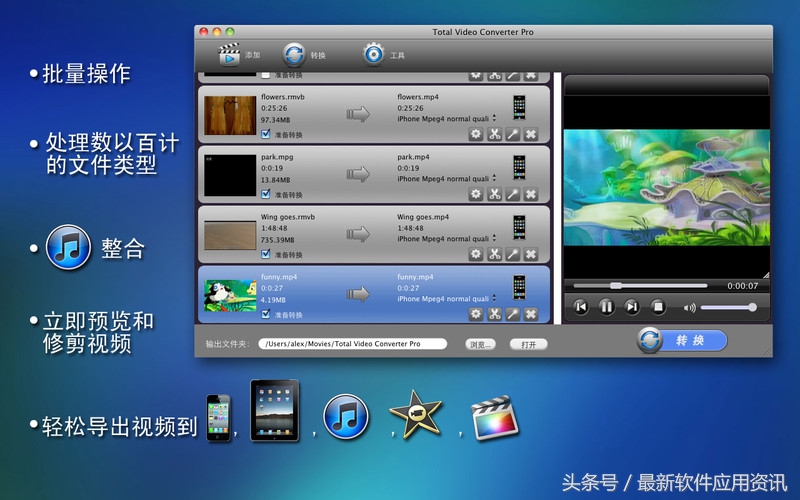Pause the preview playback

pos(606,307)
